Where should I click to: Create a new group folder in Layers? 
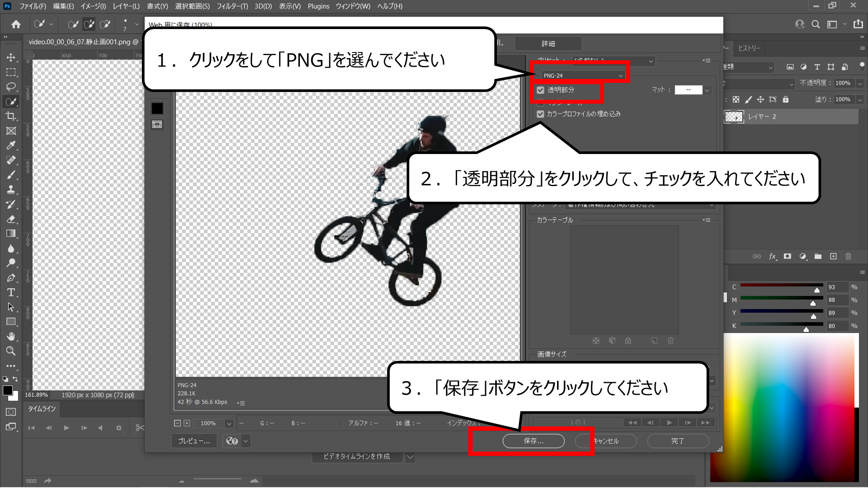coord(818,256)
